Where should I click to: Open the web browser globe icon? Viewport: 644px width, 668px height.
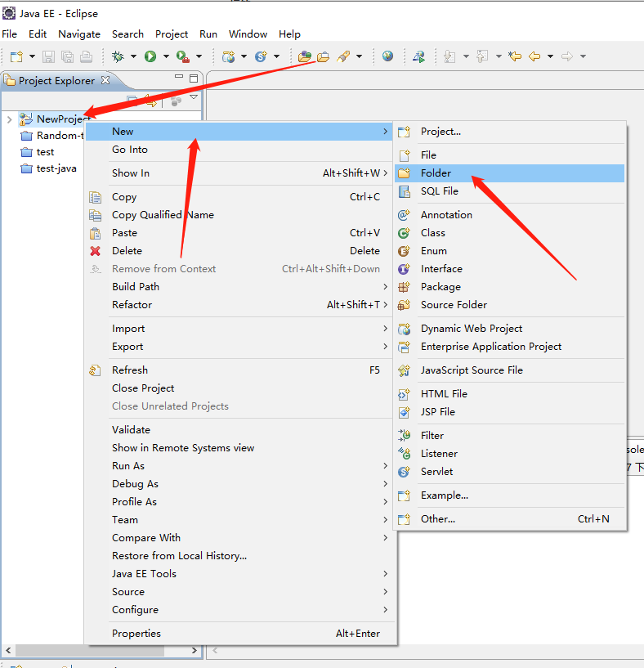387,56
